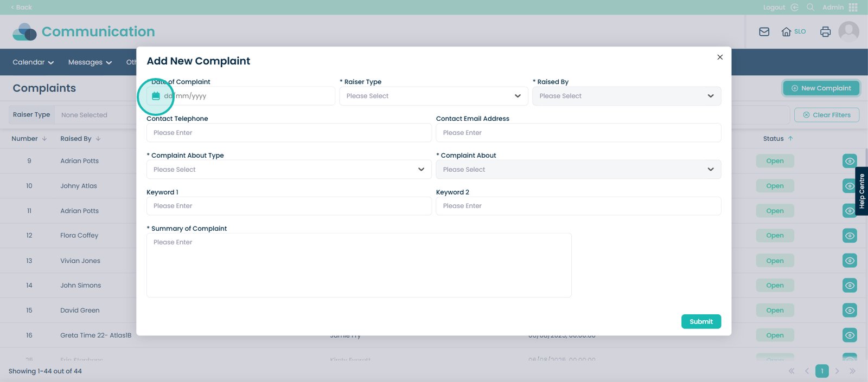This screenshot has height=382, width=868.
Task: Select page 1 in pagination
Action: click(x=822, y=371)
